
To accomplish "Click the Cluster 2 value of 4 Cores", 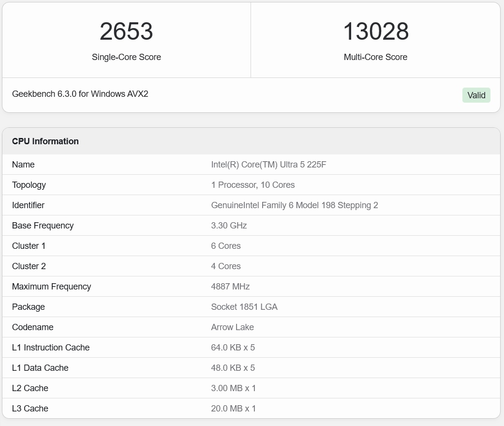I will 225,266.
